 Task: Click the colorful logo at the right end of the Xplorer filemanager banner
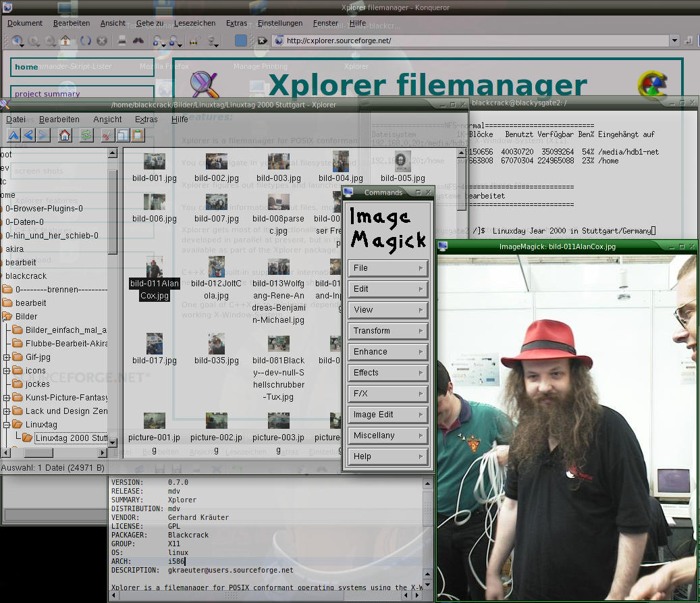653,84
